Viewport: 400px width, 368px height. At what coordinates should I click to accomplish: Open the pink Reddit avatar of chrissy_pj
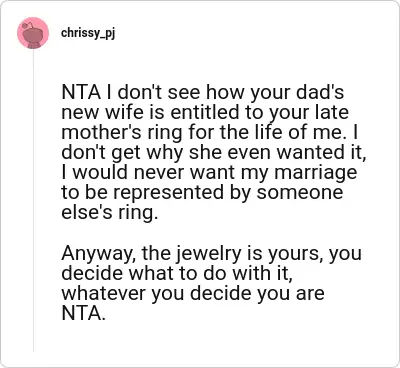[x=33, y=33]
